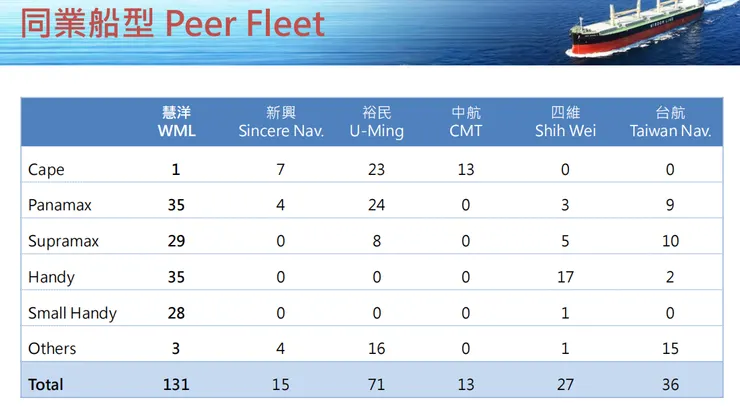Viewport: 740px width, 412px height.
Task: Click CMT's Cape count of 13
Action: click(x=466, y=170)
